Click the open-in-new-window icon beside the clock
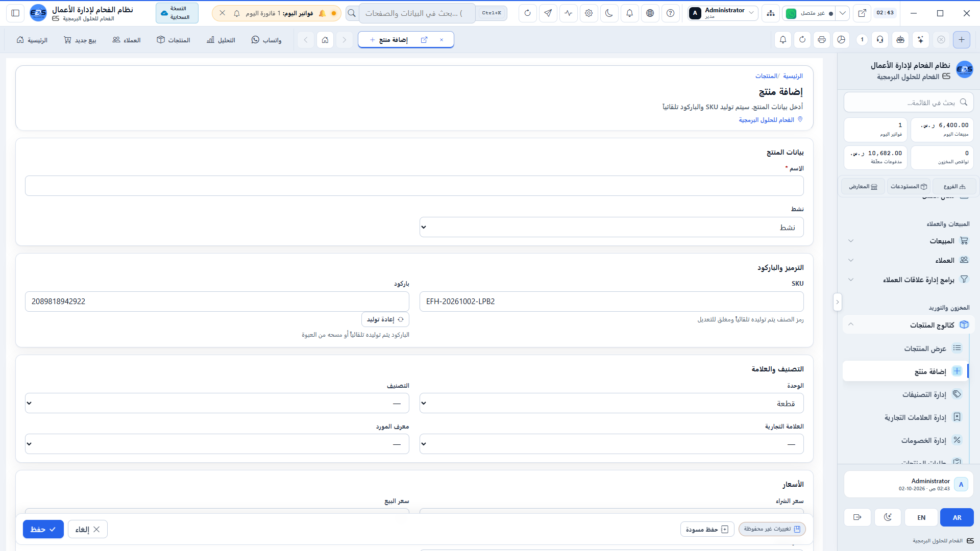The width and height of the screenshot is (980, 551). coord(862,13)
